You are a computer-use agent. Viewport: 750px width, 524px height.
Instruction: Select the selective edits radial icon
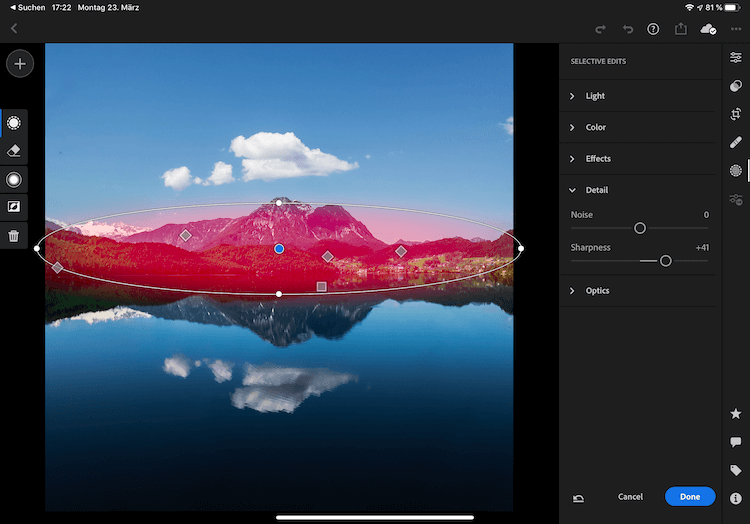click(x=736, y=171)
